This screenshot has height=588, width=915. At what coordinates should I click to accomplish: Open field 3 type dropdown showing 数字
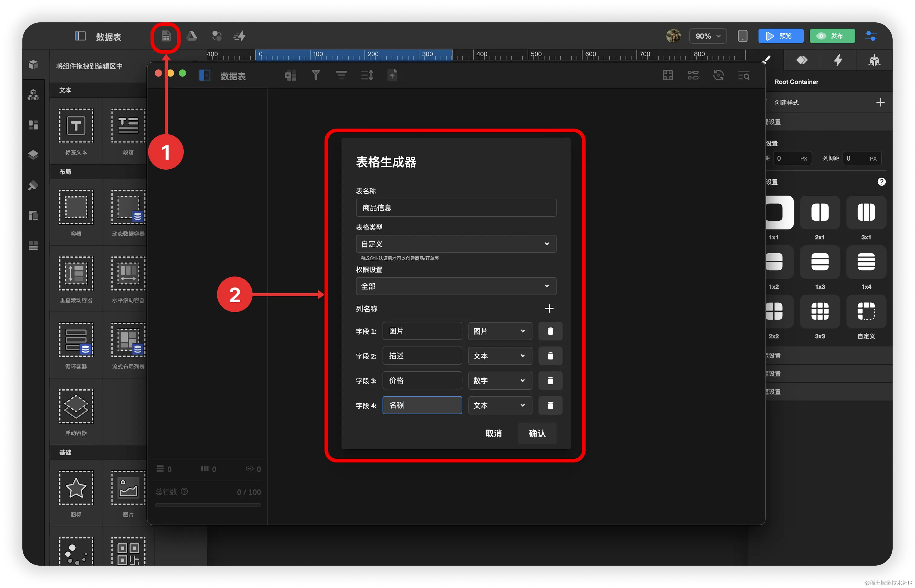[x=500, y=381]
